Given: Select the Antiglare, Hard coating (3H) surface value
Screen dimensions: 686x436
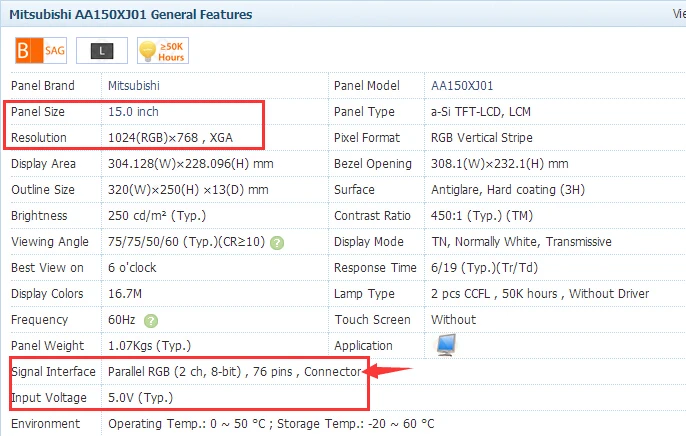Looking at the screenshot, I should click(x=508, y=190).
